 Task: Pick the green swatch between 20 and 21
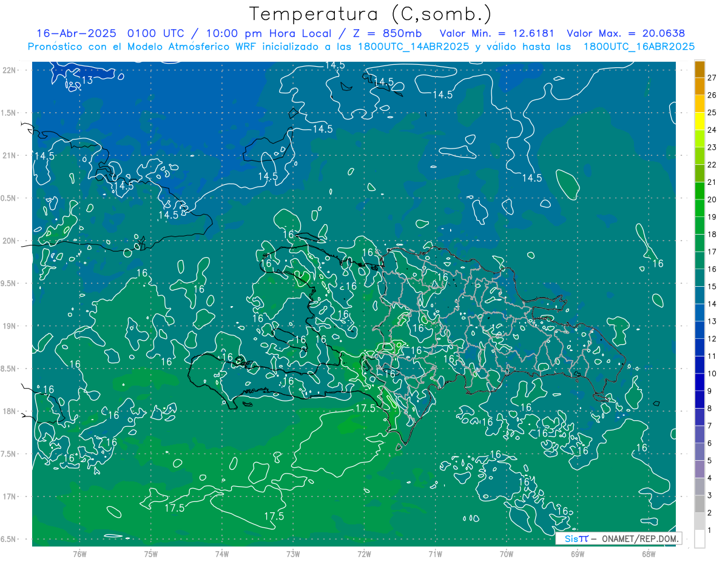click(x=699, y=190)
